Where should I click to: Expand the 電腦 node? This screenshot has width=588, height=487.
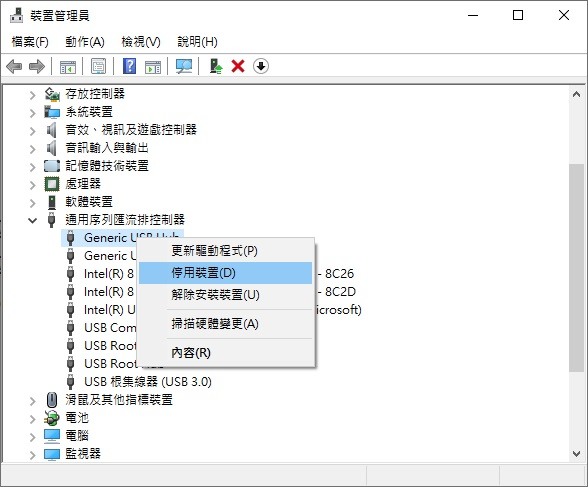(33, 437)
